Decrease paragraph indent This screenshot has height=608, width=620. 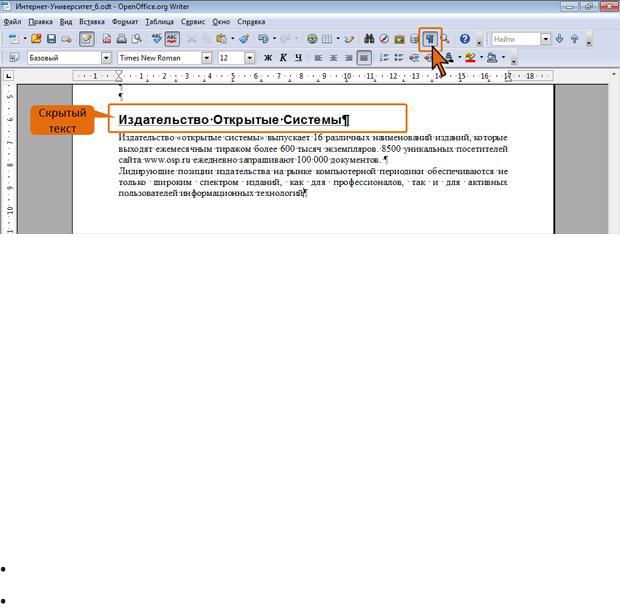(414, 58)
